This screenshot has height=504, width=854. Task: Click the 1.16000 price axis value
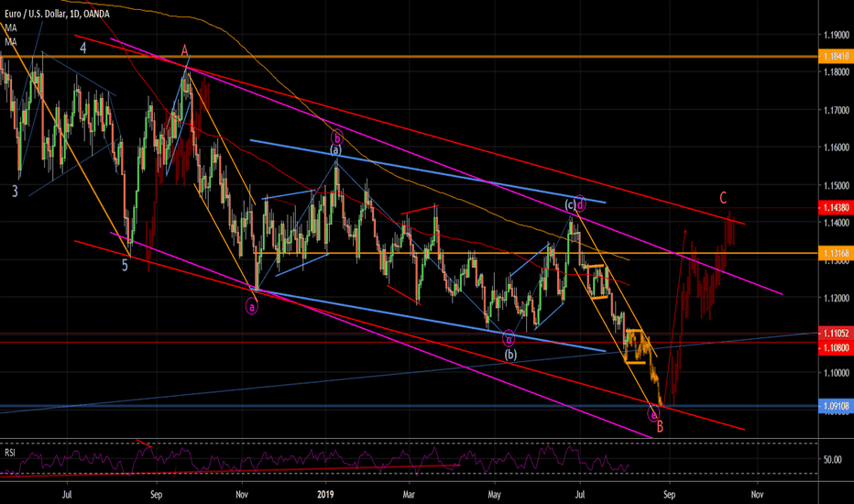click(837, 148)
